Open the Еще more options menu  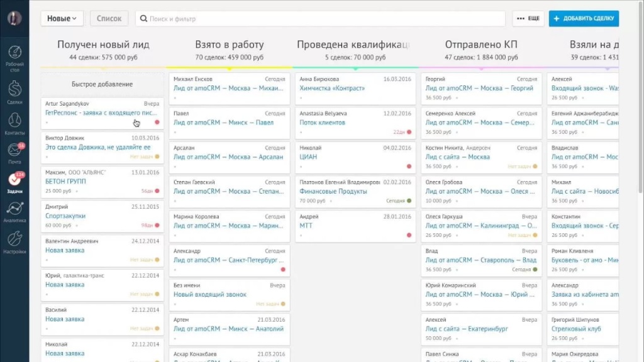pyautogui.click(x=528, y=18)
